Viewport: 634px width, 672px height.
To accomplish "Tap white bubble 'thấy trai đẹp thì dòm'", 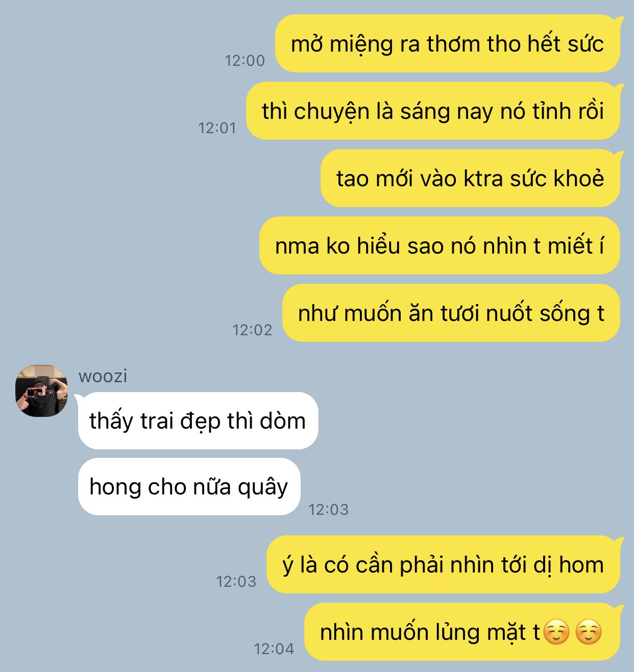I will point(198,421).
